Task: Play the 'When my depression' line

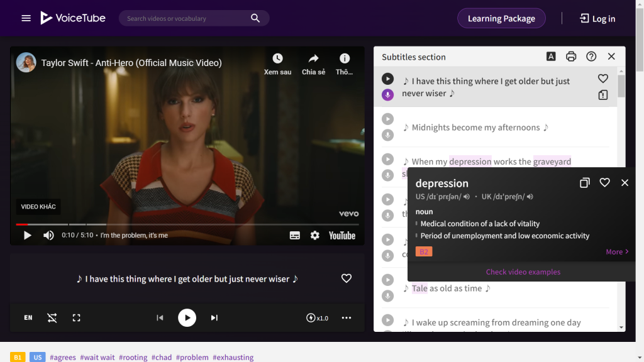Action: (x=387, y=159)
